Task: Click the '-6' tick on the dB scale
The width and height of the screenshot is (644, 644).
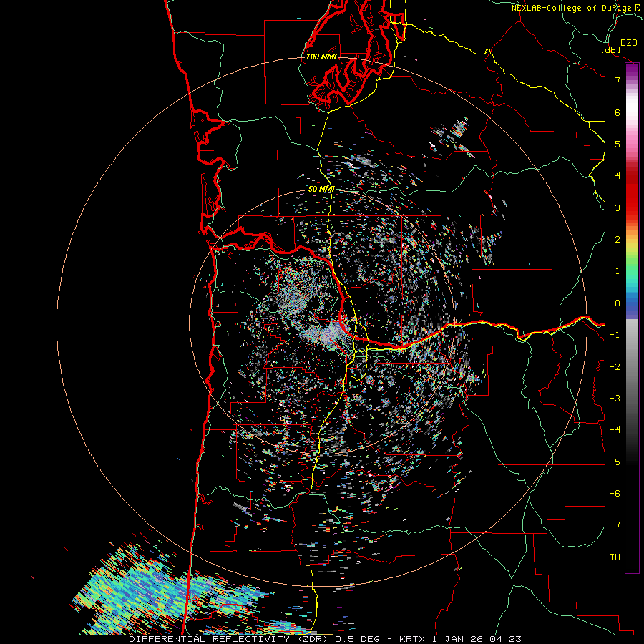Action: point(615,494)
